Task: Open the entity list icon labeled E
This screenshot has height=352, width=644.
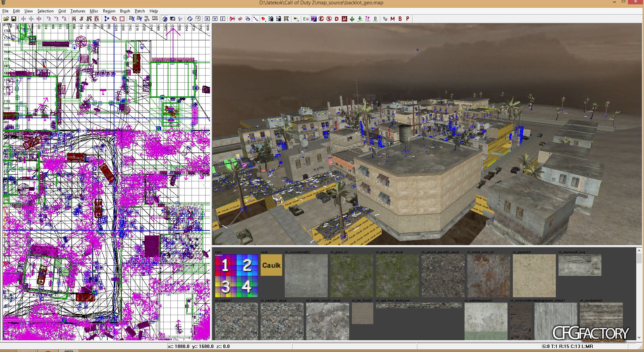Action: click(306, 19)
